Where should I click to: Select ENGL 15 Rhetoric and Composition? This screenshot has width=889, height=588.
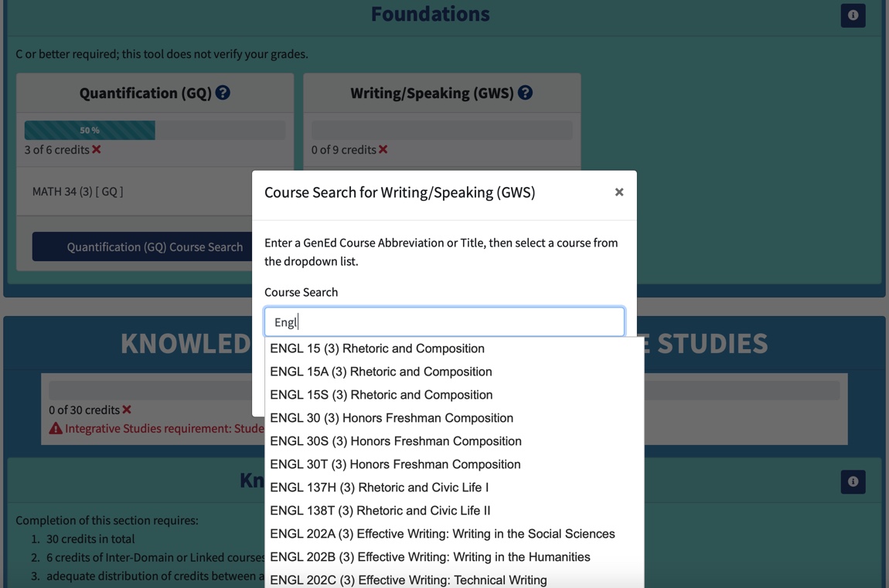(x=376, y=348)
